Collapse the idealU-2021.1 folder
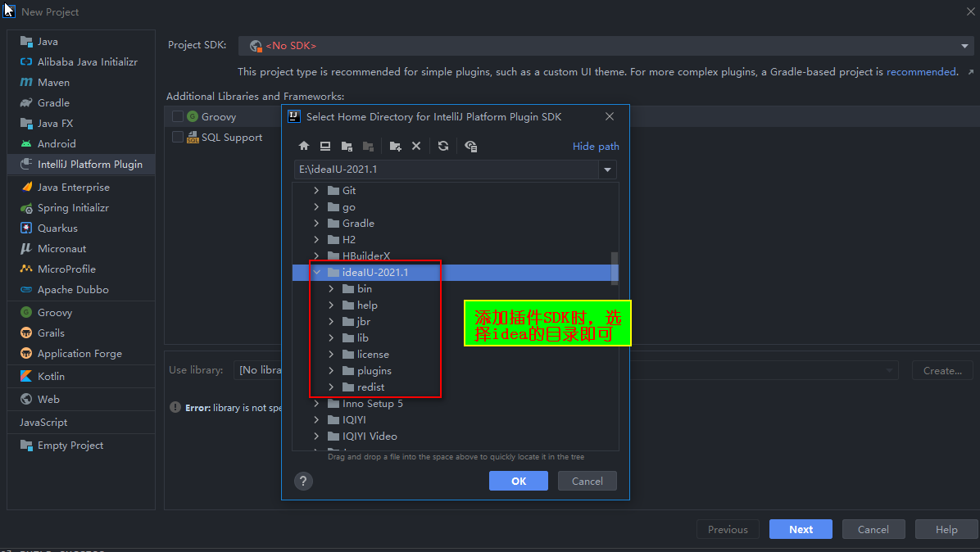980x552 pixels. tap(317, 272)
